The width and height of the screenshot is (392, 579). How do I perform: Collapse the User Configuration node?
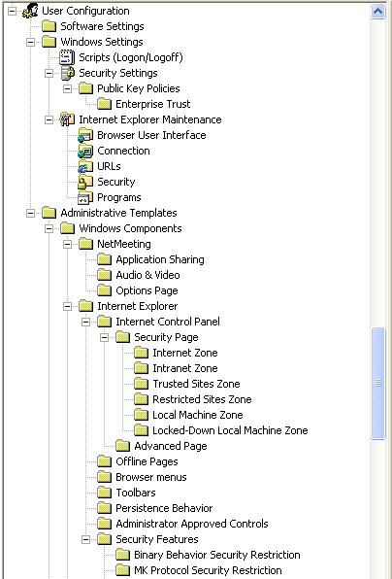(x=13, y=11)
